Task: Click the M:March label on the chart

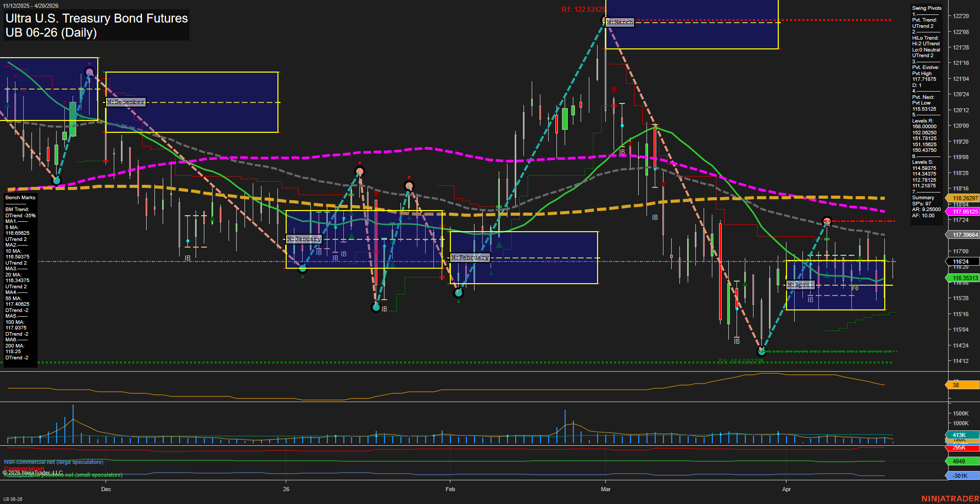Action: 620,22
